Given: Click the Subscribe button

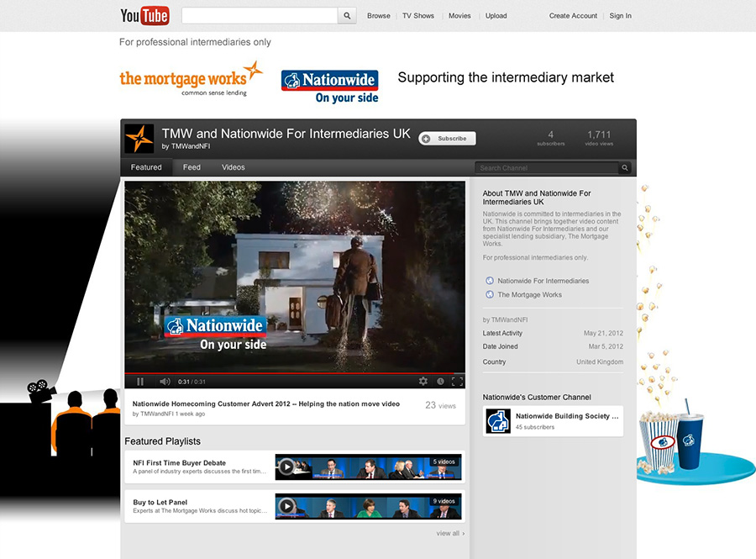Looking at the screenshot, I should pos(448,139).
